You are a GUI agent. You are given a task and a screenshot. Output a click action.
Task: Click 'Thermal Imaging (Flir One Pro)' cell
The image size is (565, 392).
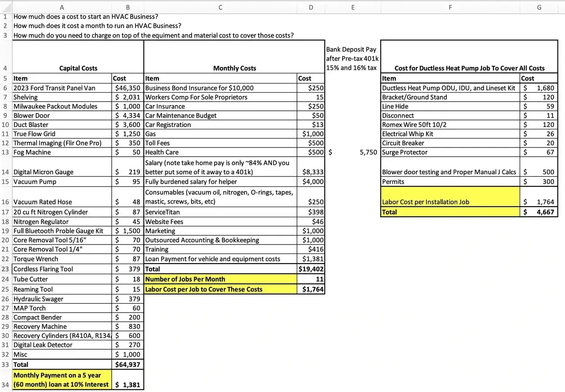(62, 143)
